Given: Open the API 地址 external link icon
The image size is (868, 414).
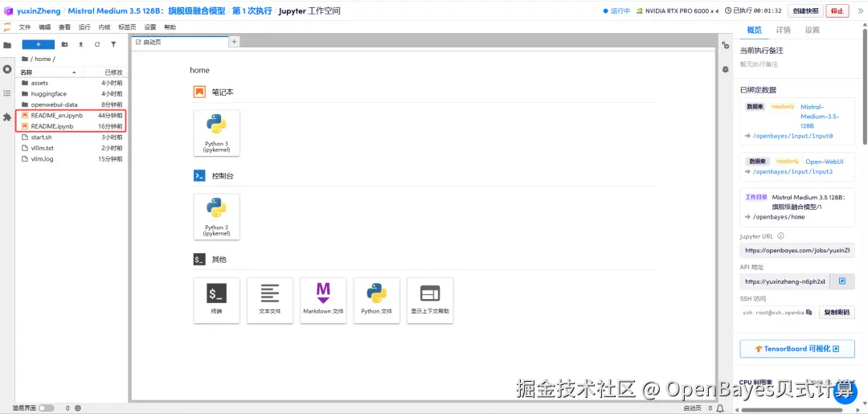Looking at the screenshot, I should point(842,281).
